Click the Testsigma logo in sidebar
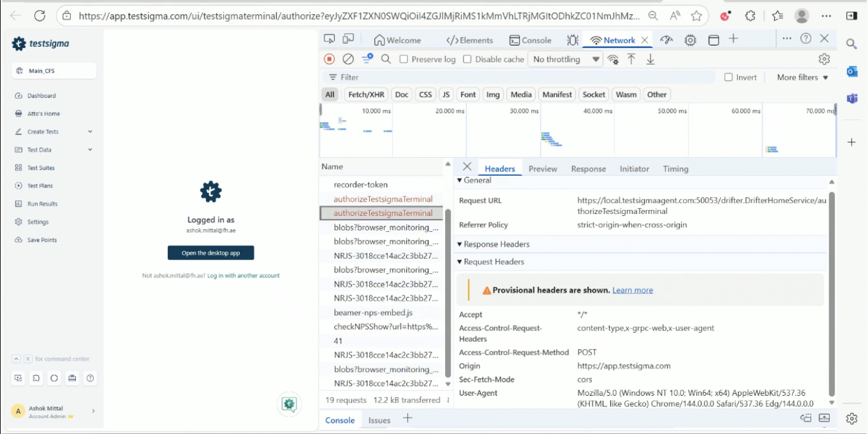Screen dimensions: 868x434 click(x=41, y=44)
